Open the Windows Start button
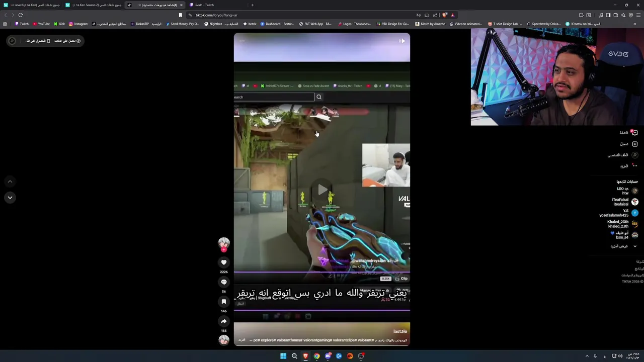 283,356
